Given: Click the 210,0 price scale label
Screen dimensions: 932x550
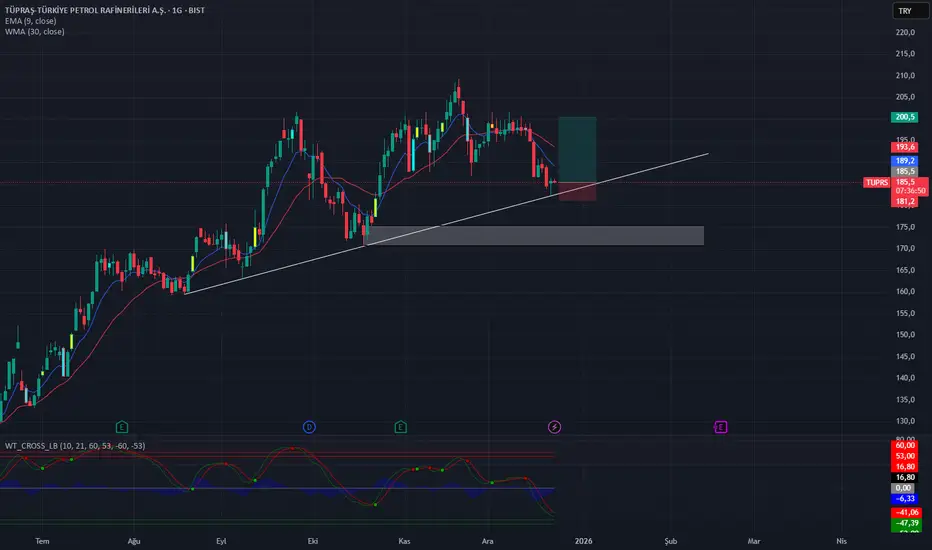Looking at the screenshot, I should point(905,76).
